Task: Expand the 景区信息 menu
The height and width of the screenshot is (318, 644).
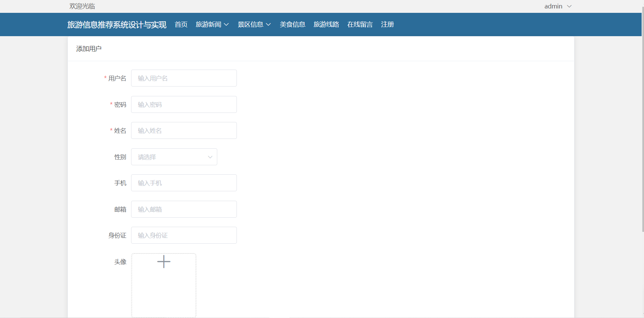Action: (254, 24)
